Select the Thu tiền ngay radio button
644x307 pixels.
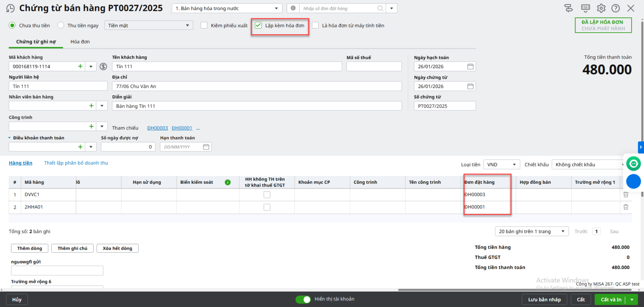61,25
